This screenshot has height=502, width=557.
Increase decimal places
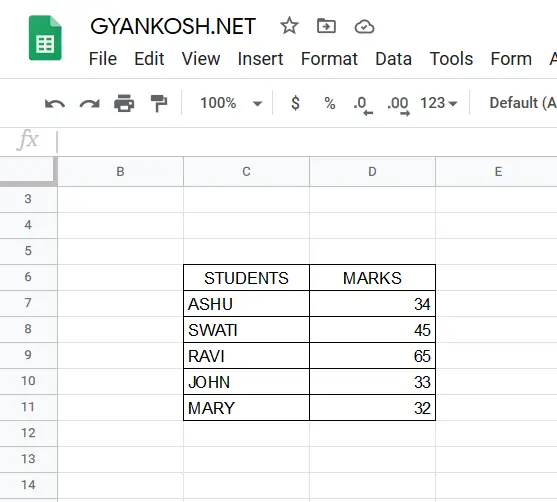[399, 105]
